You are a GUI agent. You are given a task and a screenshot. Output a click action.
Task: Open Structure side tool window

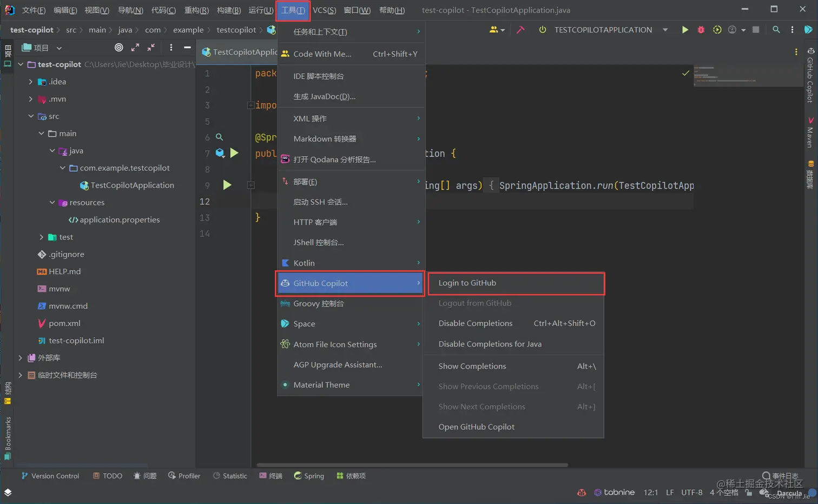8,393
